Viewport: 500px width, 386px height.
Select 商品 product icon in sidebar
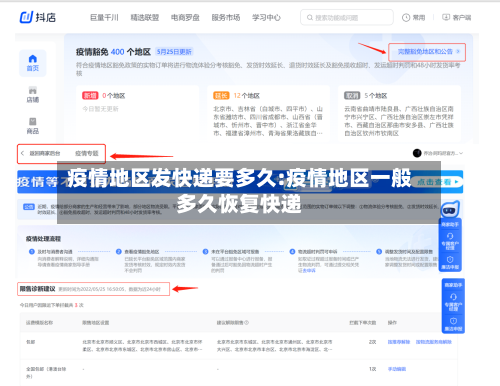33,126
